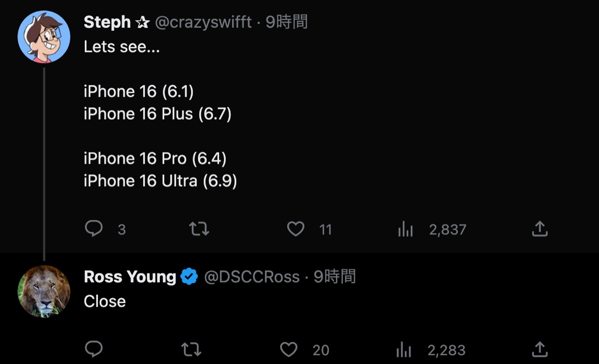This screenshot has height=364, width=599.
Task: Like Ross Young's reply with 20 likes
Action: 289,350
